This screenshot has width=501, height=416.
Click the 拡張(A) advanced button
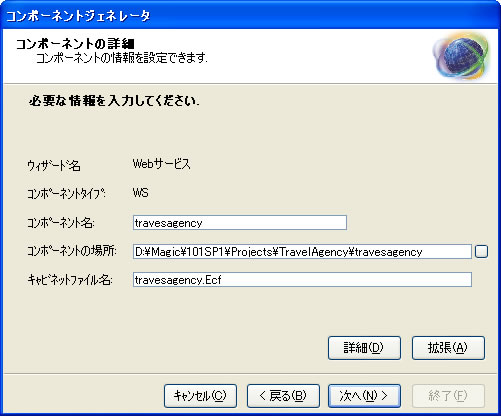[448, 348]
